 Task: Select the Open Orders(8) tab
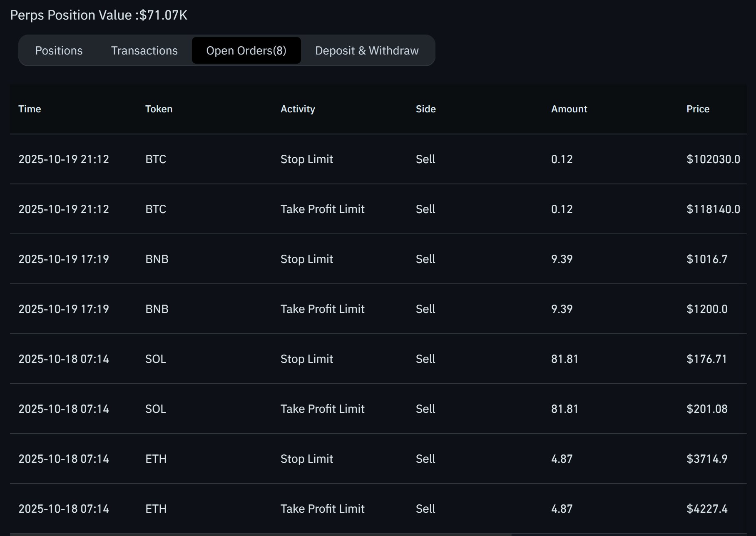pos(246,51)
